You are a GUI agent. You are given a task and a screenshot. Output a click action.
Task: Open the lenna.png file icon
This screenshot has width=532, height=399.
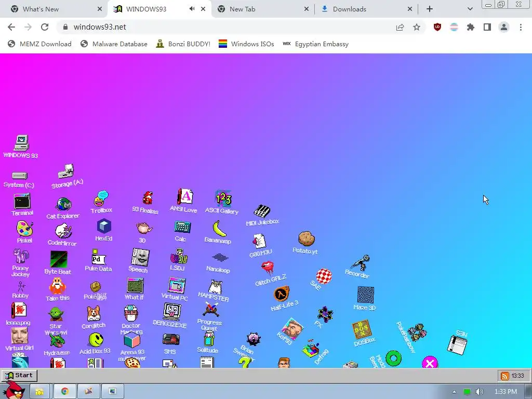point(19,310)
